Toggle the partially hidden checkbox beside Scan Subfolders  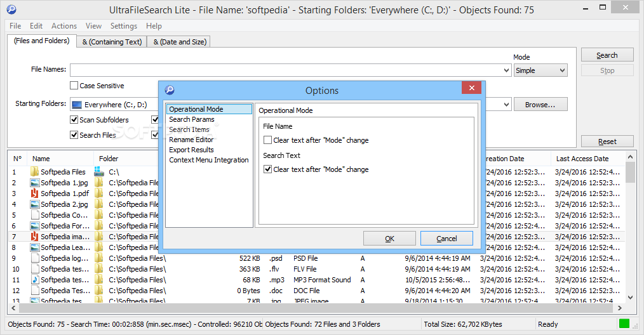click(155, 119)
